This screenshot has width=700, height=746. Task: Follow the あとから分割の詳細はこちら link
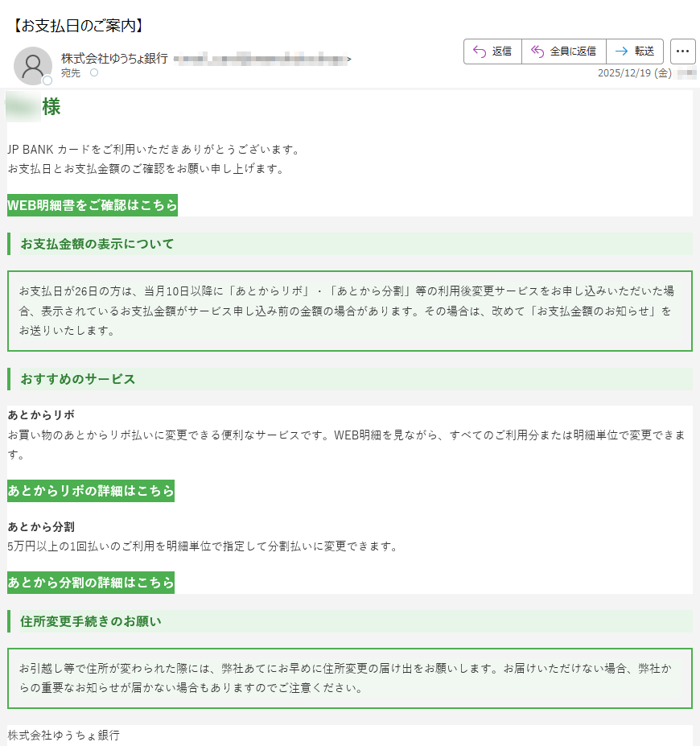tap(91, 582)
